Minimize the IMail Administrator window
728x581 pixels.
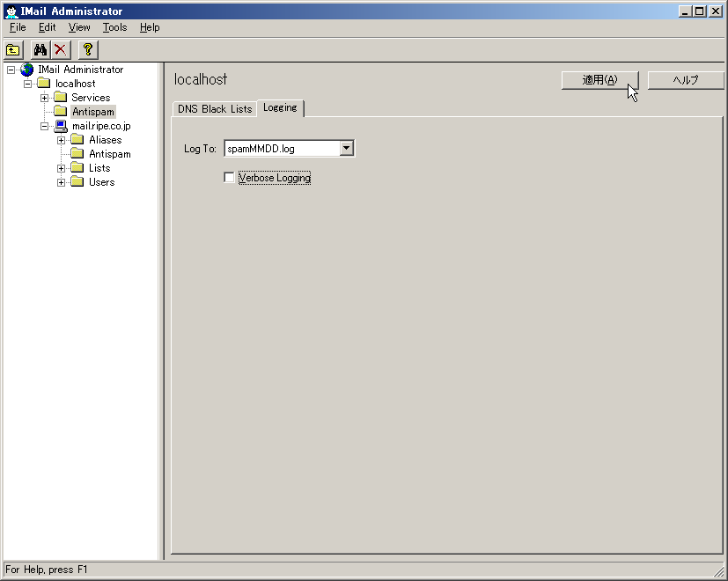685,11
